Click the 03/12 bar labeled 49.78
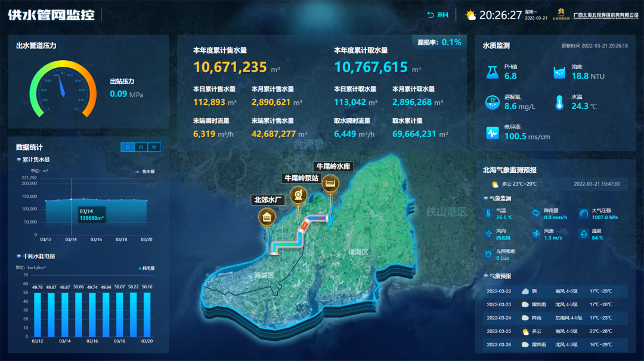 point(38,315)
